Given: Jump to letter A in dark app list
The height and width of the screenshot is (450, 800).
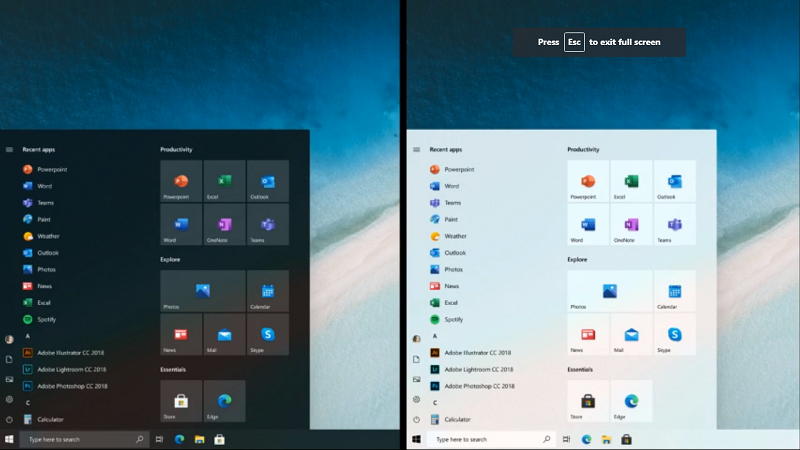Looking at the screenshot, I should click(x=28, y=336).
